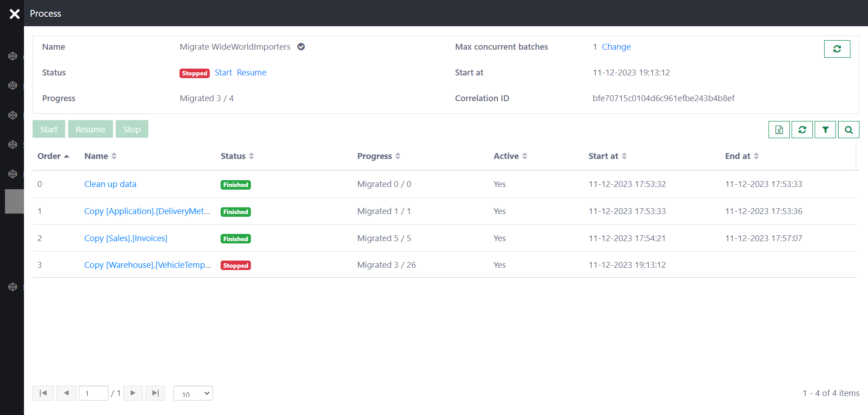The height and width of the screenshot is (415, 868).
Task: Click the fourth cube icon in the left sidebar
Action: point(13,145)
